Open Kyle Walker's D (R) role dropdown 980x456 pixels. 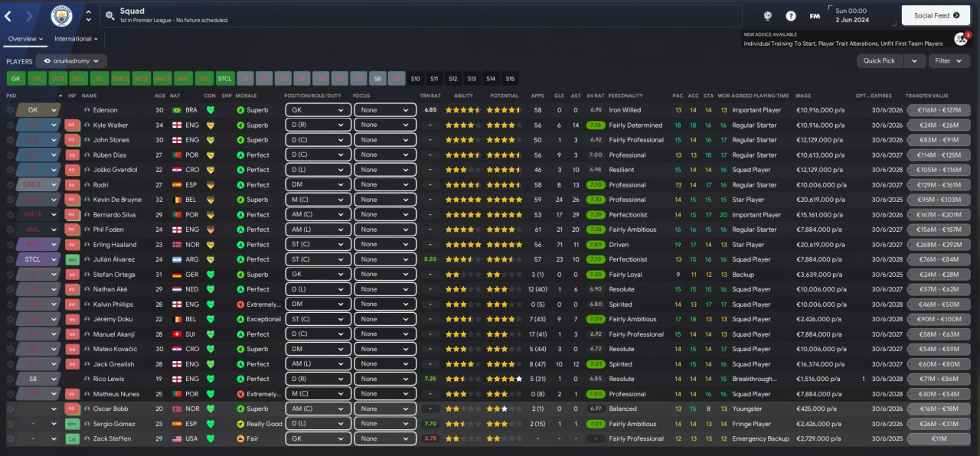coord(318,125)
